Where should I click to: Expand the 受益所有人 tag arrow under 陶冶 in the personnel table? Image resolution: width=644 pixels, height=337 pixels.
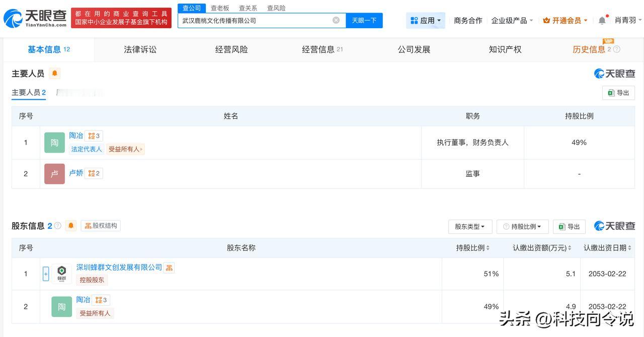[x=142, y=149]
